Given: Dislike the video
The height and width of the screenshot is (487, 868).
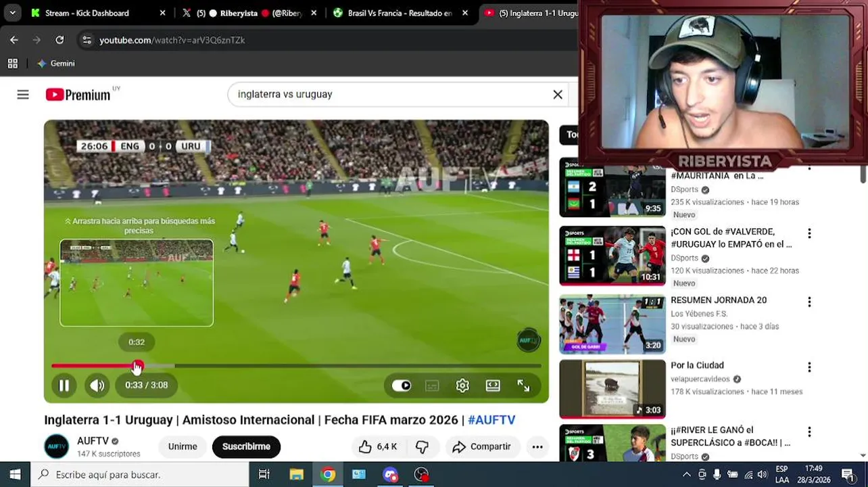Looking at the screenshot, I should click(423, 446).
